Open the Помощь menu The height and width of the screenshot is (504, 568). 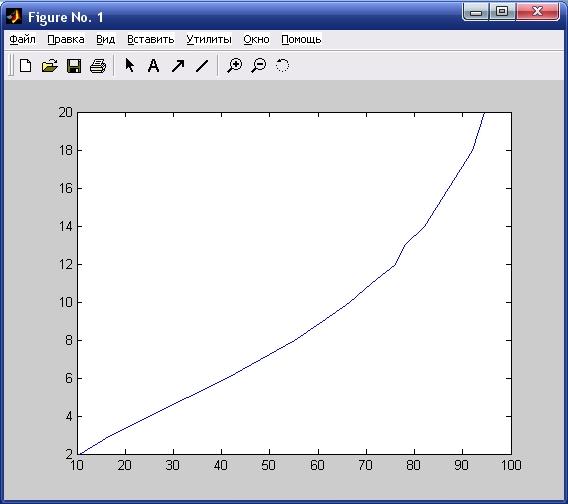(301, 39)
